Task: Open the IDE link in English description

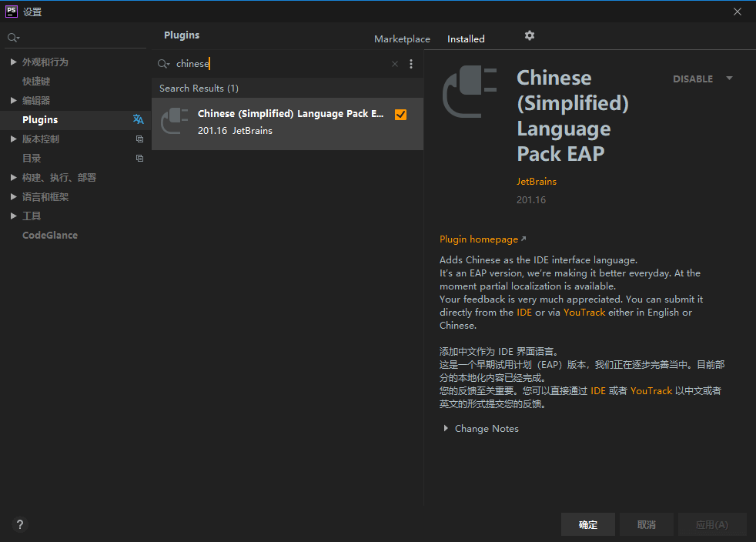Action: point(524,313)
